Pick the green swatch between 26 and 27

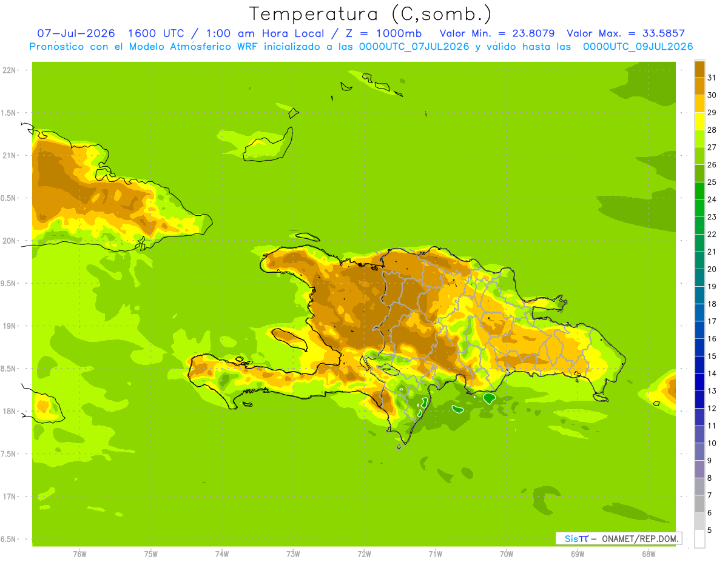(699, 156)
